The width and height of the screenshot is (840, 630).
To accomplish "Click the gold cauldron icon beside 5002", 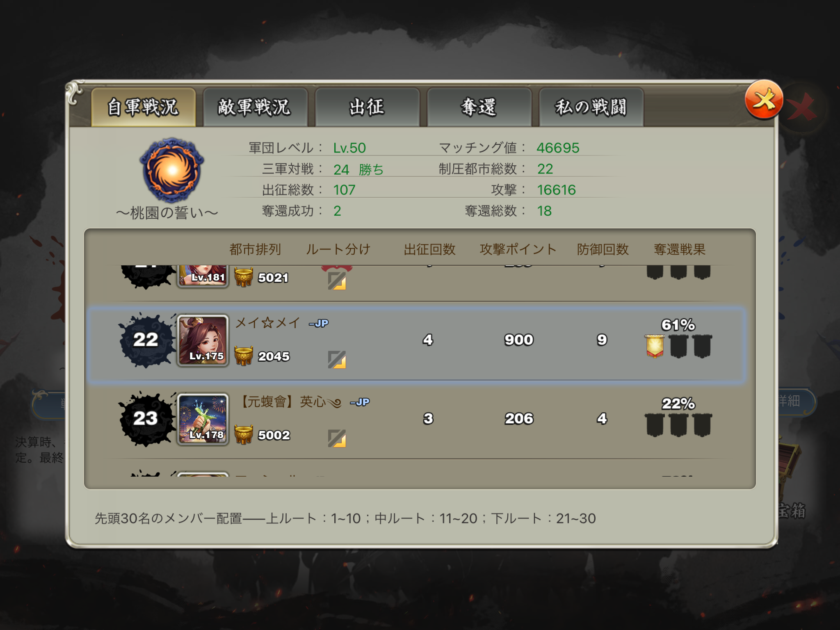I will (244, 434).
